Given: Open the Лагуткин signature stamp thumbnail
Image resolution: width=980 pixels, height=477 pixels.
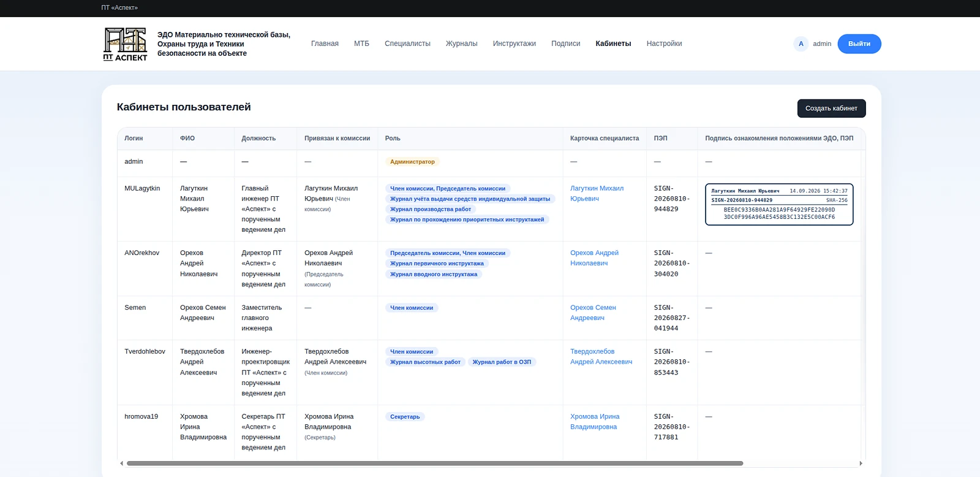Looking at the screenshot, I should point(779,204).
